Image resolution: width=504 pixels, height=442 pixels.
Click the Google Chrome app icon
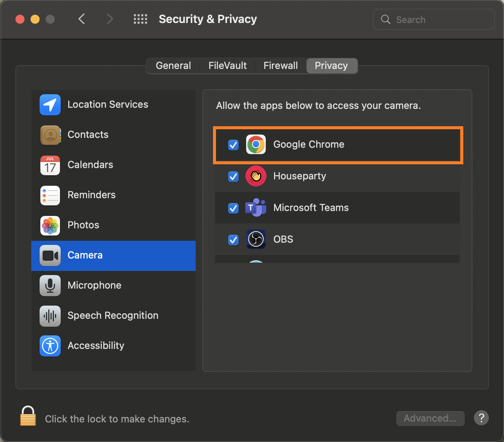pos(256,144)
